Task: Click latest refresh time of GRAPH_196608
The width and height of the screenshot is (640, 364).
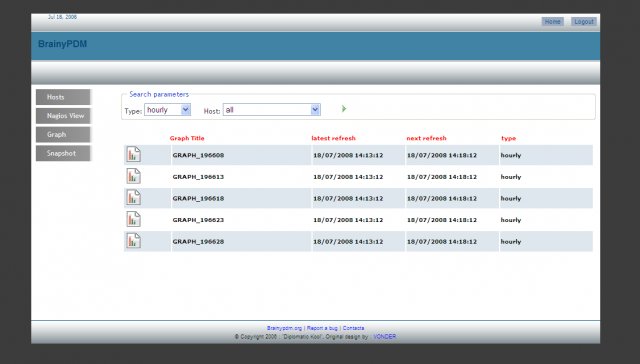Action: pyautogui.click(x=348, y=155)
